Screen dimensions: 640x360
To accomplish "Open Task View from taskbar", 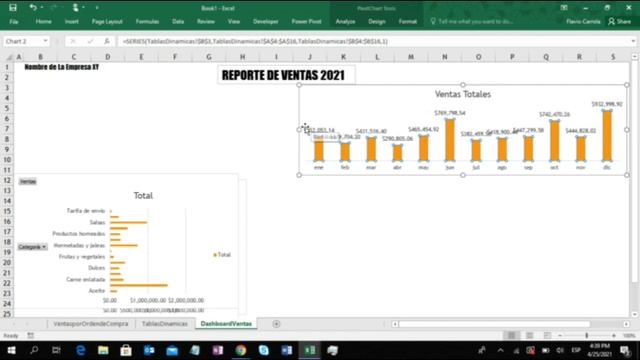I will click(56, 350).
